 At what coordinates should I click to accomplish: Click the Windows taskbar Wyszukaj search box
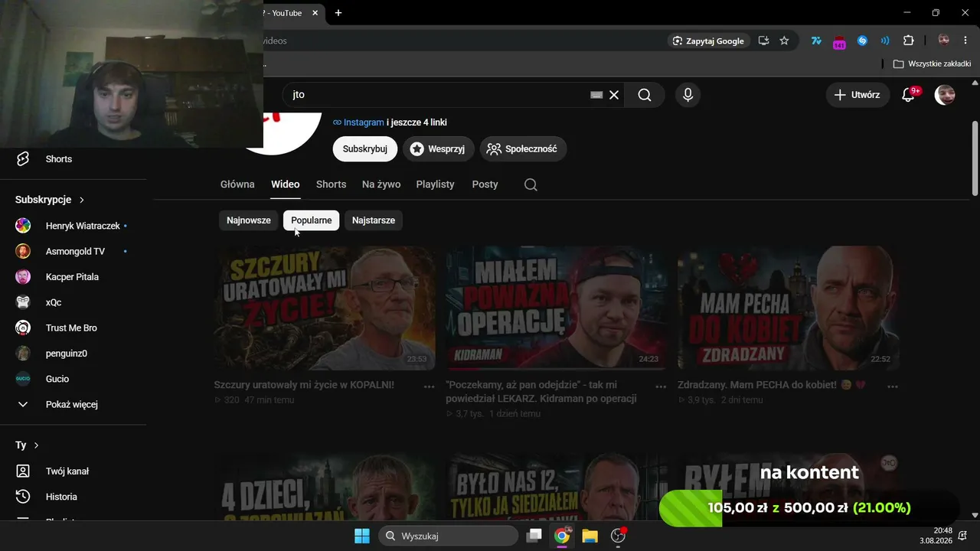point(448,536)
